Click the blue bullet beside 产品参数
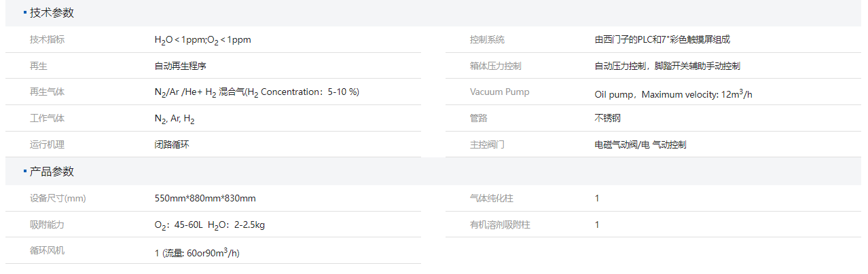Viewport: 868px width, 274px height. point(25,172)
